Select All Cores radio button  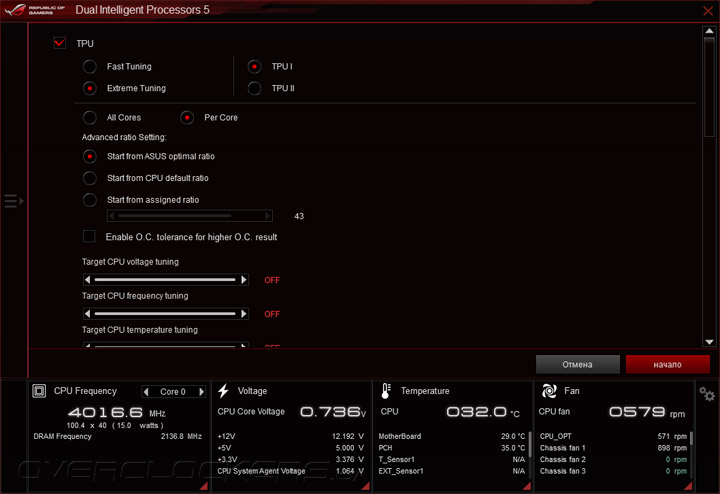point(90,118)
